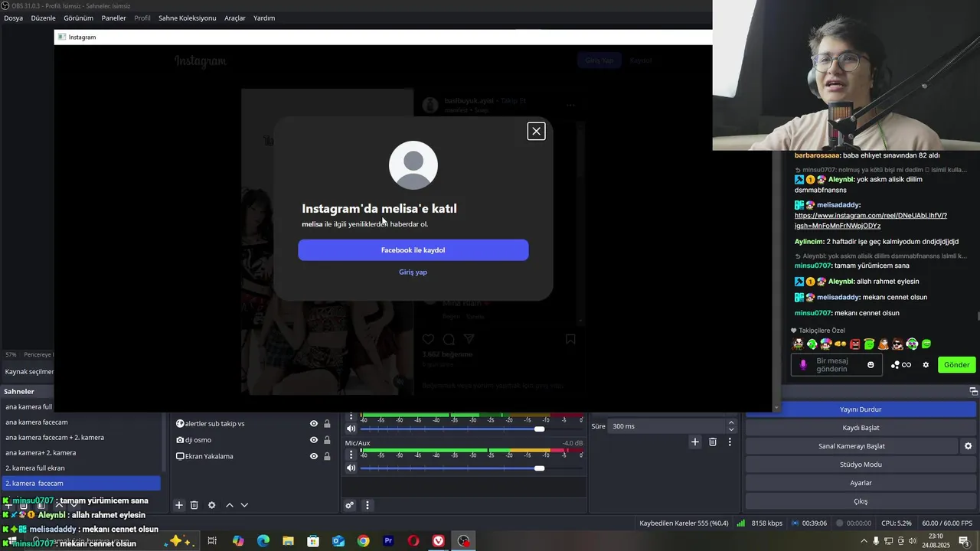Open virtual camera settings gear

click(x=968, y=446)
